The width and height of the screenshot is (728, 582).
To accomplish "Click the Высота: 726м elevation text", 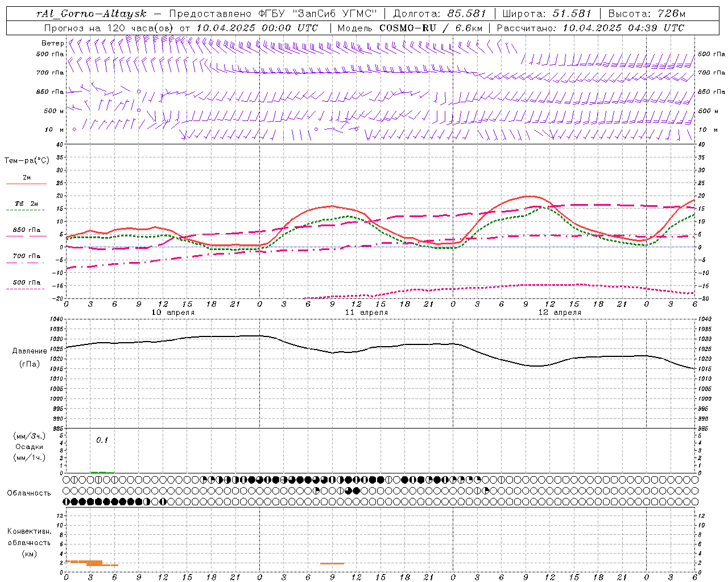I will tap(647, 13).
